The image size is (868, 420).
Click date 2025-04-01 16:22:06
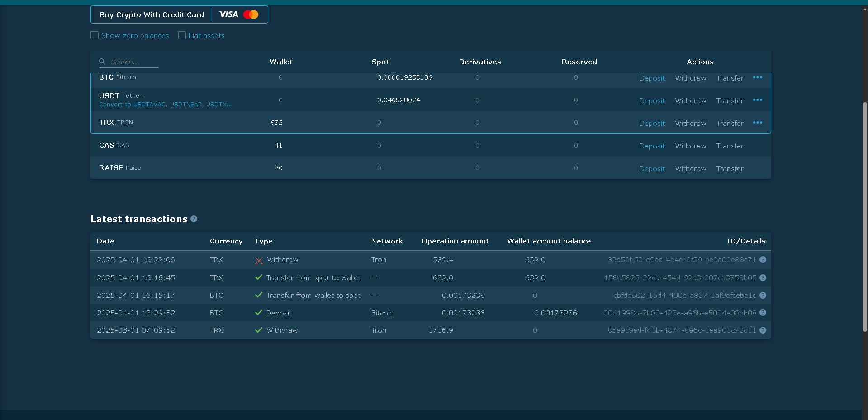(136, 260)
